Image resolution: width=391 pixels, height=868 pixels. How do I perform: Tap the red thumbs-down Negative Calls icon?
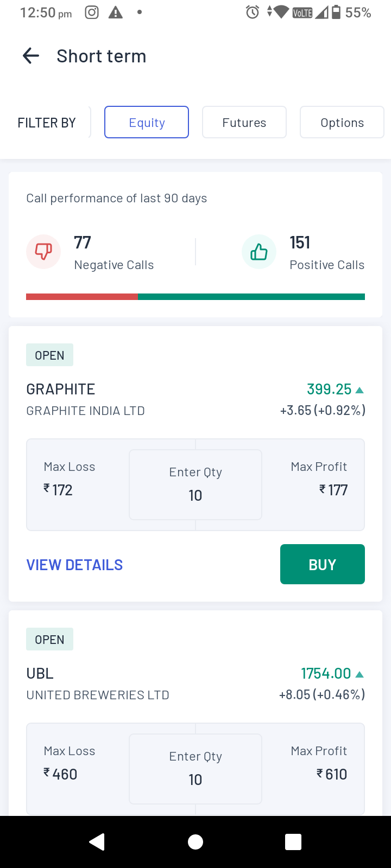click(43, 252)
